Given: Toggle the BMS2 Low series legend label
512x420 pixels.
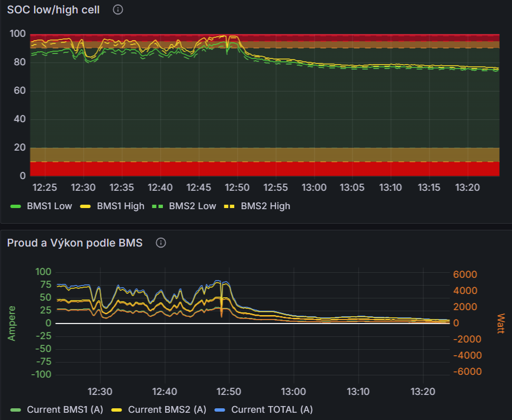Looking at the screenshot, I should coord(192,206).
